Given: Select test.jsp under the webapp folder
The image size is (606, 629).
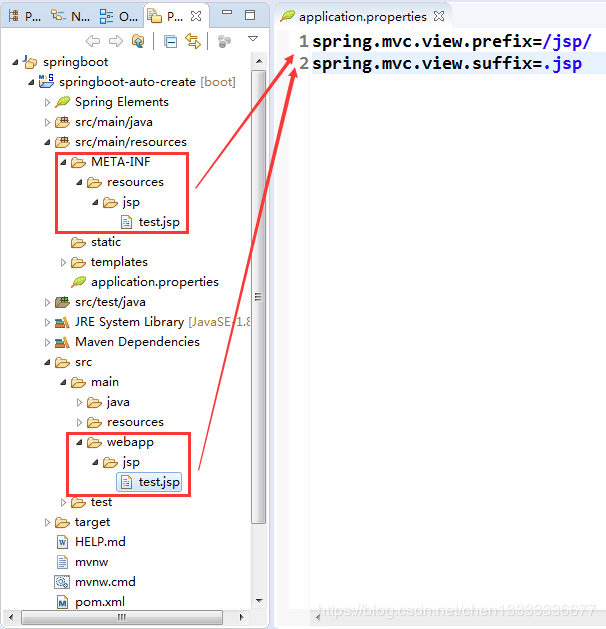Looking at the screenshot, I should (x=158, y=482).
